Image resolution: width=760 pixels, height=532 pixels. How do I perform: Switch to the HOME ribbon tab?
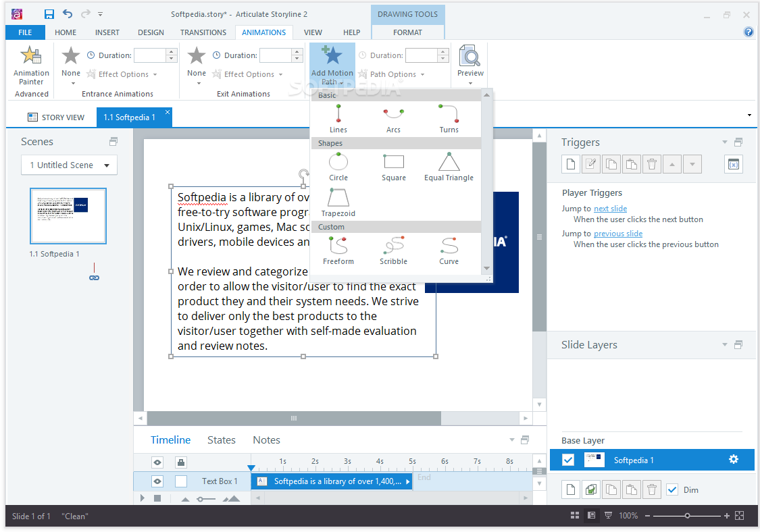click(66, 32)
